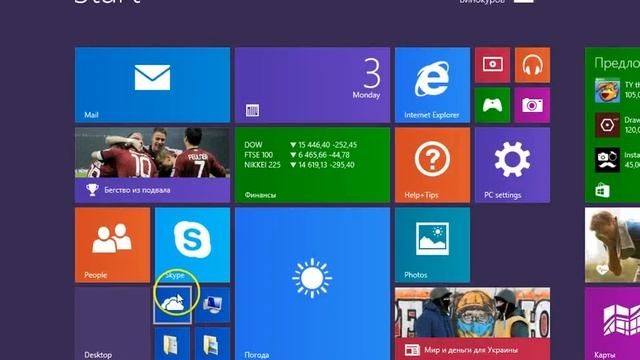Select the Drawing app suggestion in Store tile
The width and height of the screenshot is (640, 360).
click(617, 125)
